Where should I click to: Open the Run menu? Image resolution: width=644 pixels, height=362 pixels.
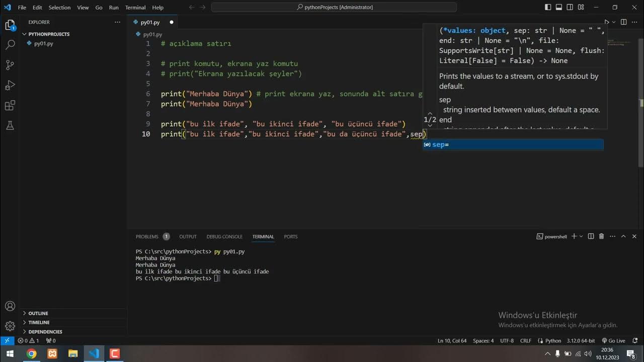pyautogui.click(x=114, y=8)
